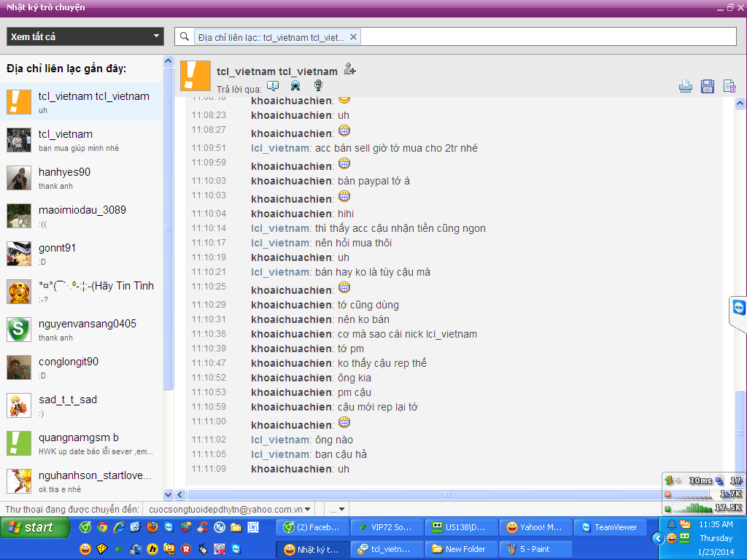The image size is (747, 560).
Task: Click the chat log vertical scrollbar thumb
Action: [x=740, y=433]
